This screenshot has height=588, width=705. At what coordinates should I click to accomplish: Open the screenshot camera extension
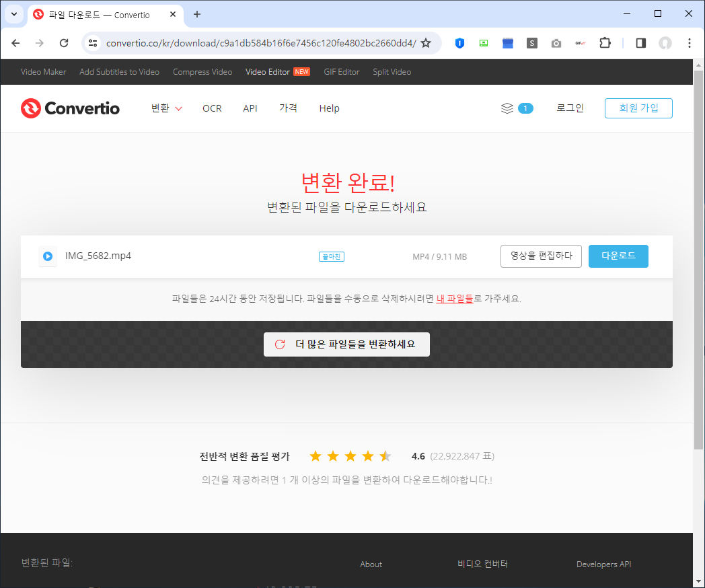pyautogui.click(x=556, y=42)
